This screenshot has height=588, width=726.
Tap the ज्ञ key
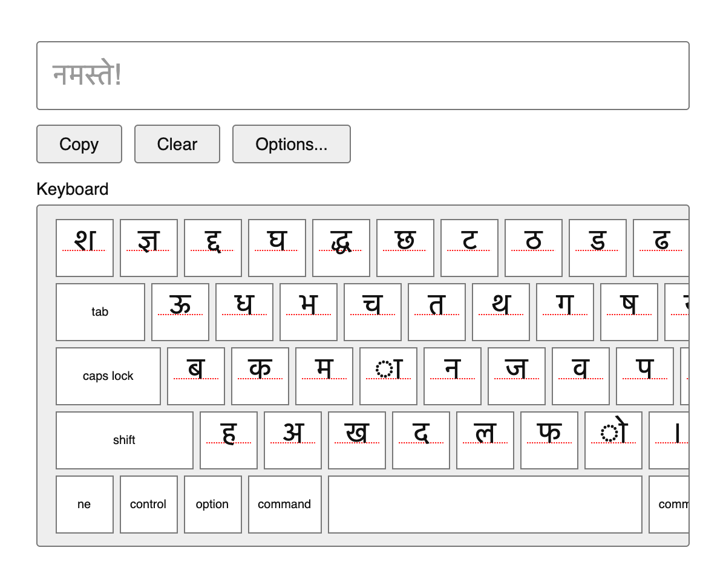(x=149, y=248)
